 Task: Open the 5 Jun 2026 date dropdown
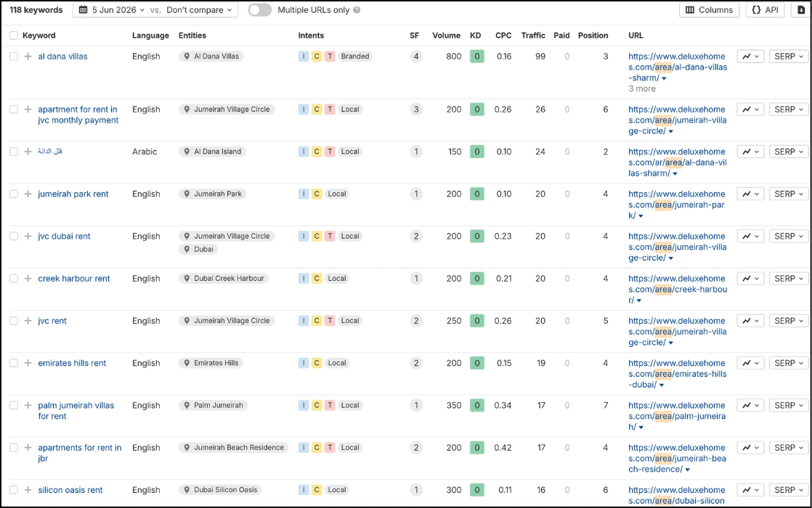111,10
